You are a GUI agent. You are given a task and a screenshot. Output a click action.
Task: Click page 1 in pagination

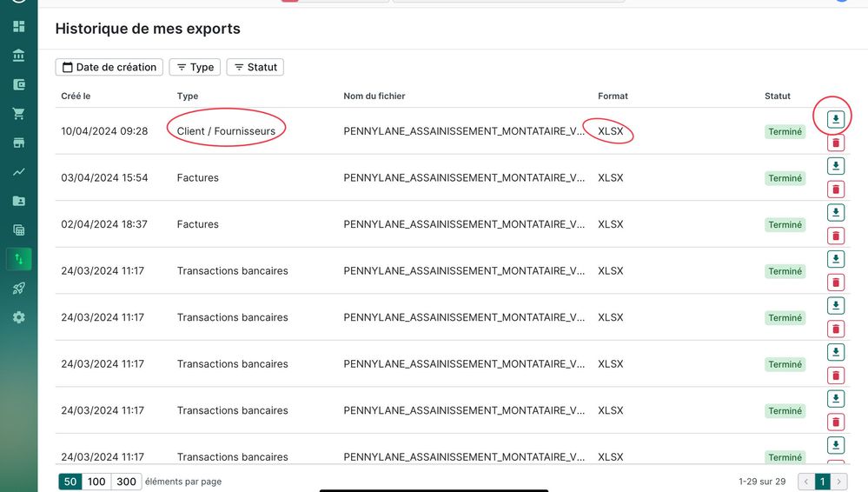click(x=822, y=482)
